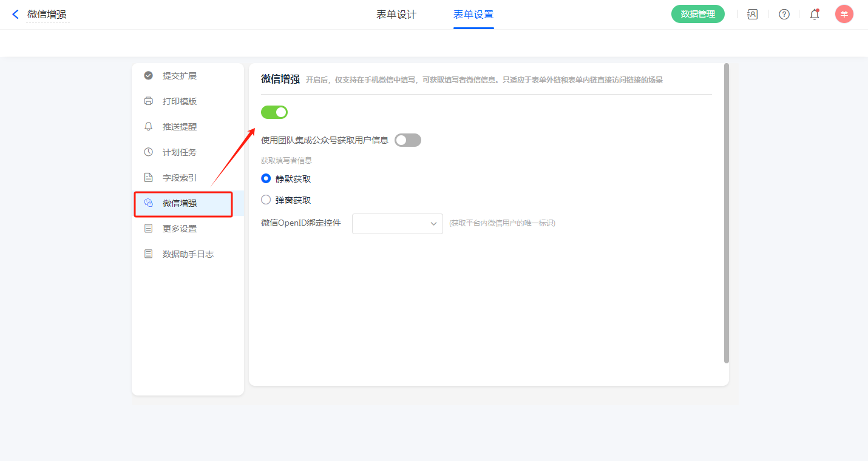The image size is (868, 461).
Task: Click the 计划任务 clock icon
Action: [x=148, y=152]
